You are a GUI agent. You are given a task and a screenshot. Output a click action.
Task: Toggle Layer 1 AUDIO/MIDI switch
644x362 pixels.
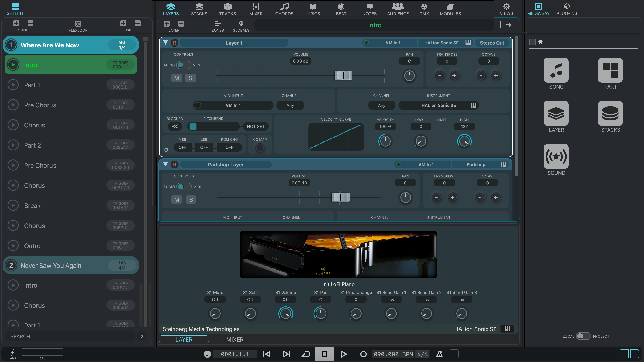pos(183,65)
